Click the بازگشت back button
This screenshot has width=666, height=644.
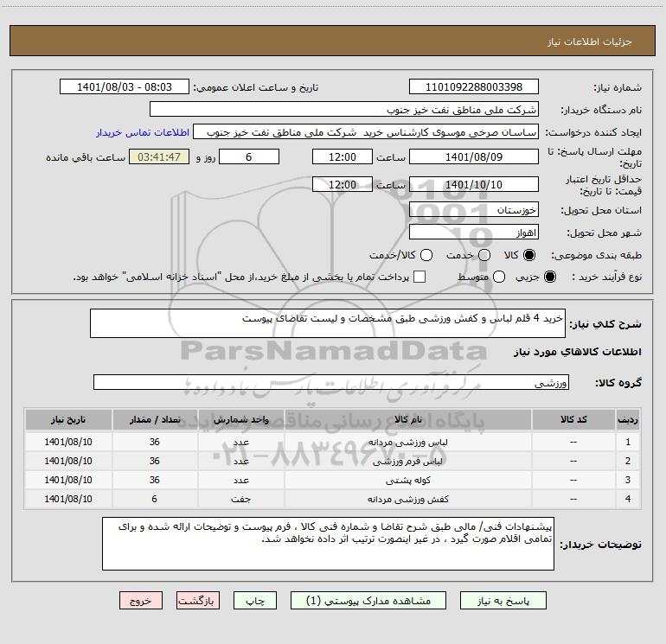(x=198, y=601)
